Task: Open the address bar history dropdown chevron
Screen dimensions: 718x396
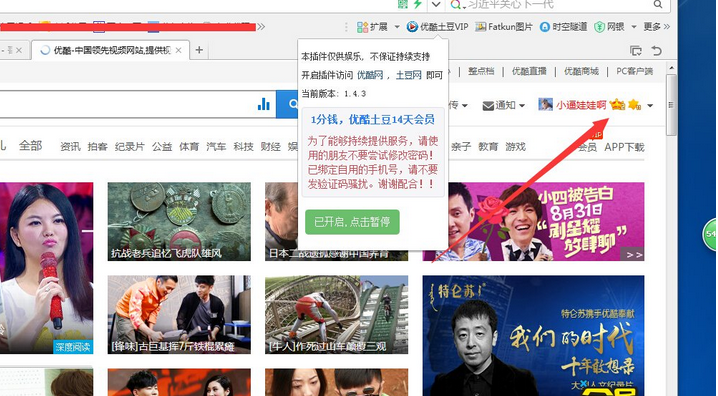Action: (x=436, y=4)
